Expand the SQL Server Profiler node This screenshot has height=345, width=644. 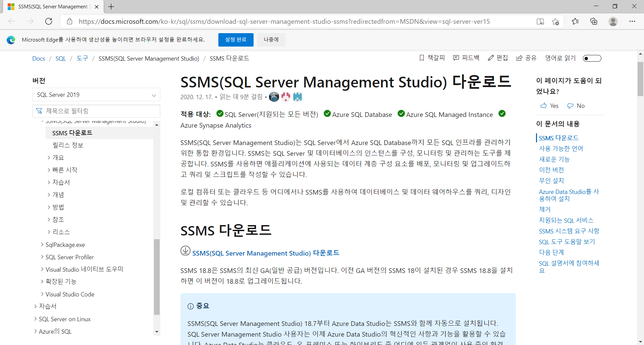tap(42, 257)
